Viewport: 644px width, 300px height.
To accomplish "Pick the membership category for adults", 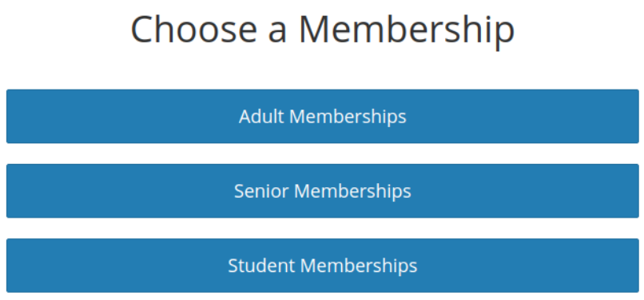I will pos(323,116).
